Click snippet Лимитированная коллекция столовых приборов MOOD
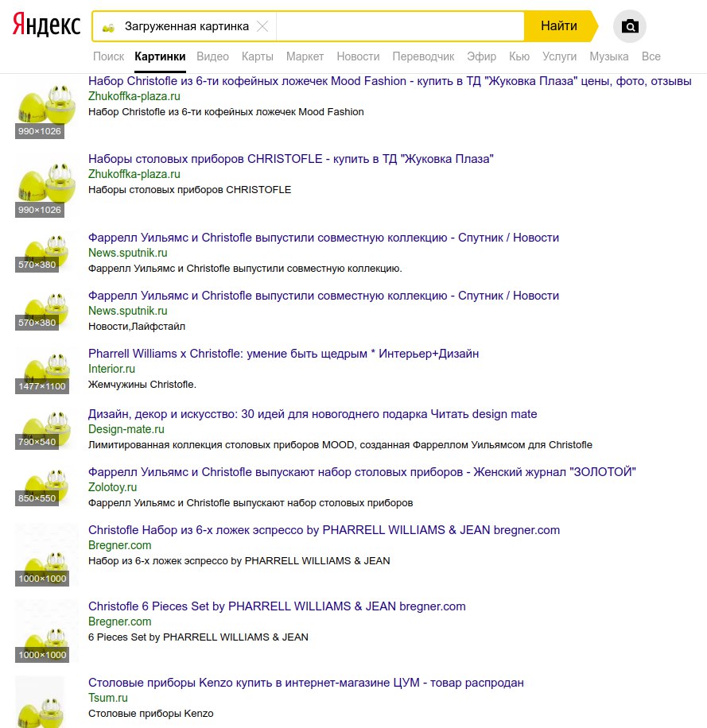 coord(340,445)
